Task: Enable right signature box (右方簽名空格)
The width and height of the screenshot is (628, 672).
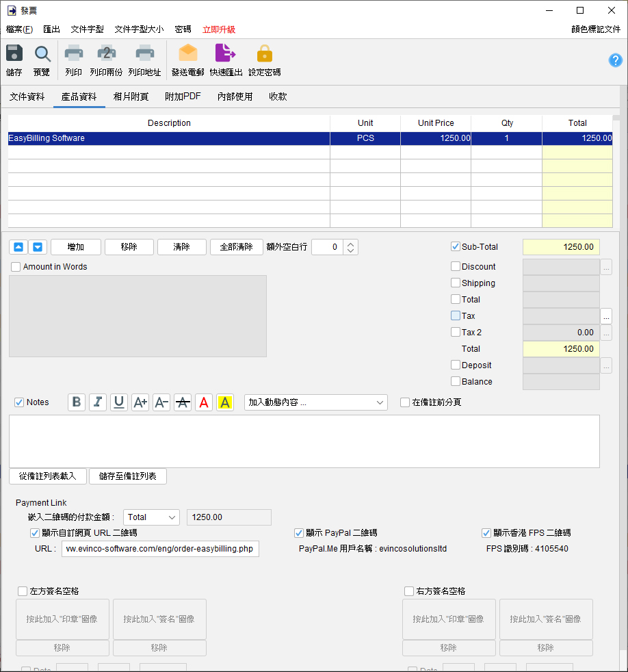Action: [x=409, y=591]
